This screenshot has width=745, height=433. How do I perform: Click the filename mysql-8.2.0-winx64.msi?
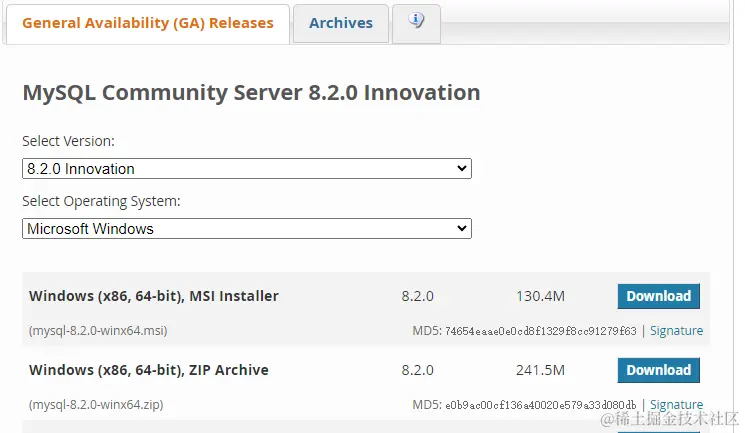[98, 331]
